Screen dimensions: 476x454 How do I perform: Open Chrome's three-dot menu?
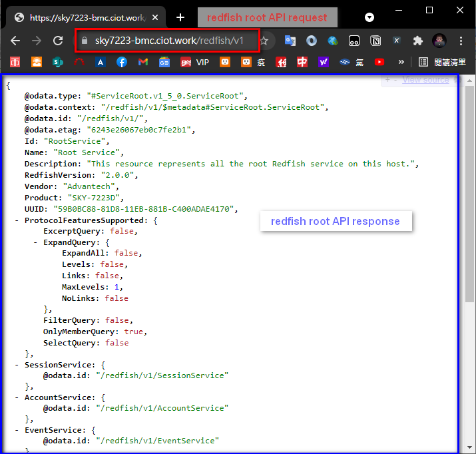coord(461,41)
